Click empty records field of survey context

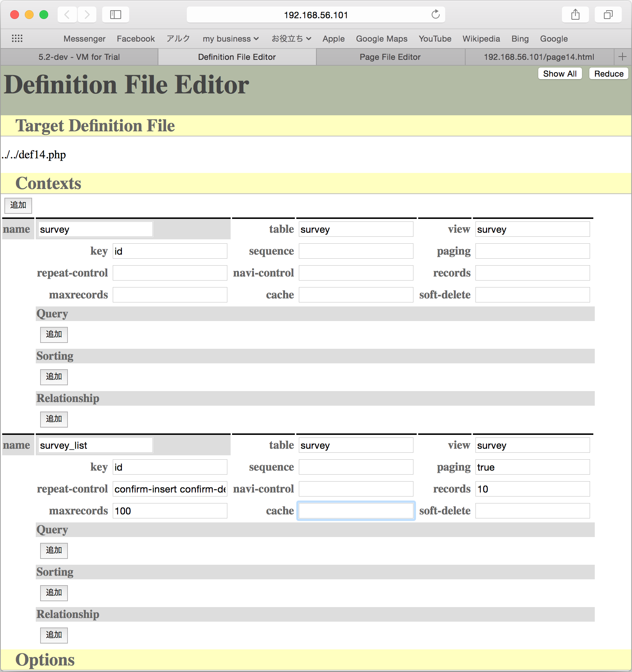point(532,273)
